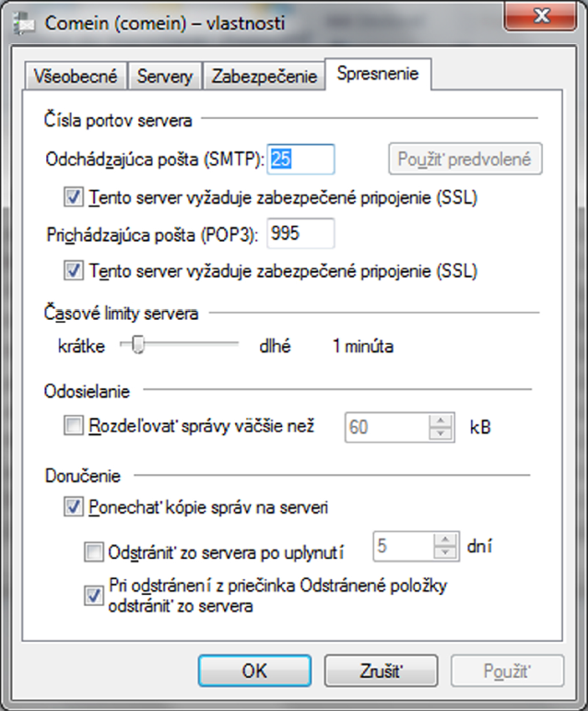Viewport: 588px width, 711px height.
Task: Click the SMTP port number field
Action: point(300,160)
